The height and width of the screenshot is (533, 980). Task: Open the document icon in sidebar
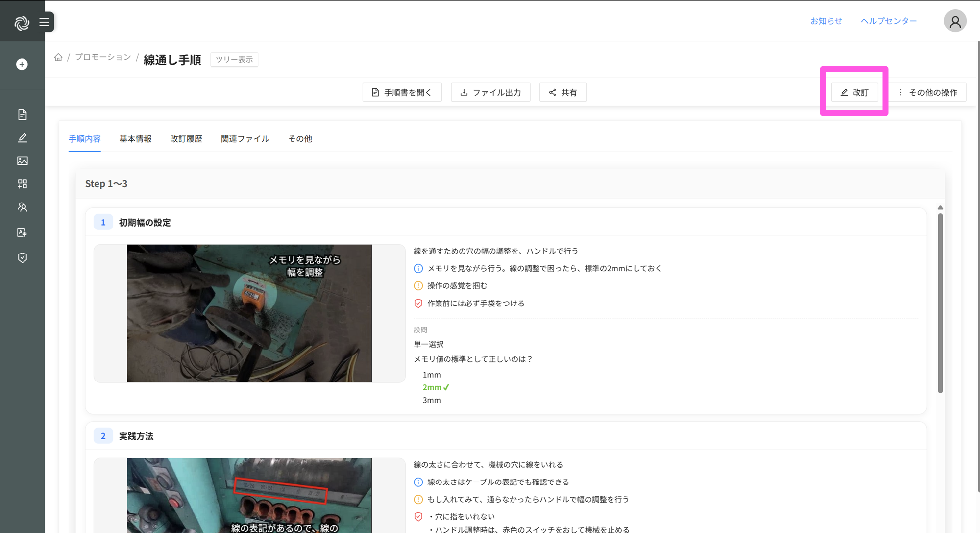(22, 114)
